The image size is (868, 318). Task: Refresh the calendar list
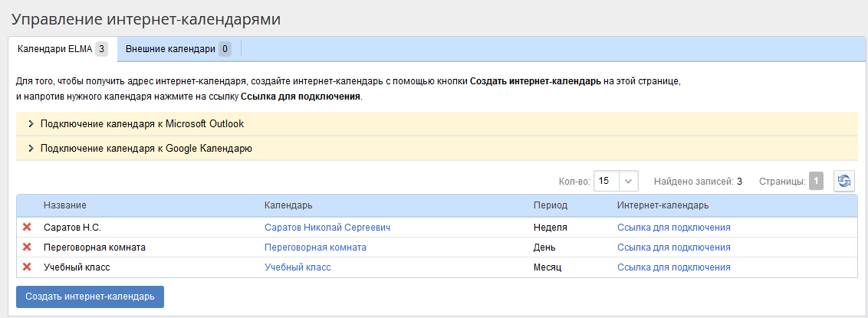pyautogui.click(x=844, y=182)
